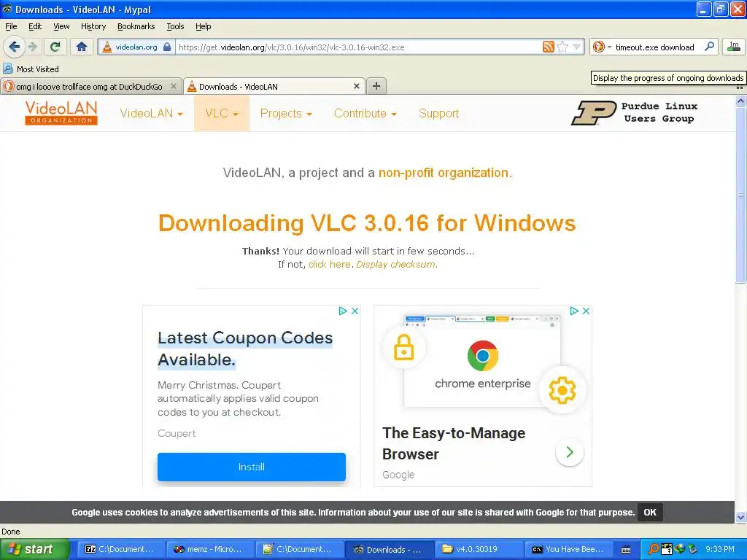Close the Coupert ad with X icon
This screenshot has height=560, width=747.
point(355,311)
